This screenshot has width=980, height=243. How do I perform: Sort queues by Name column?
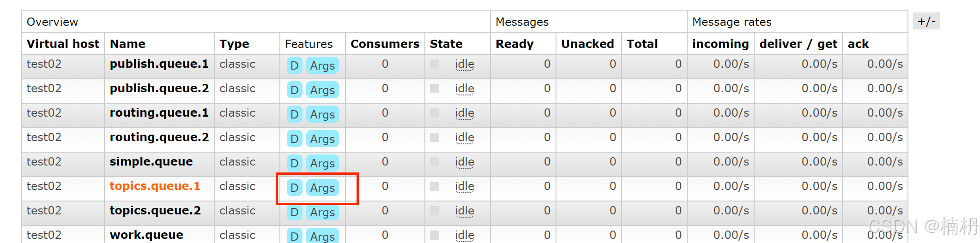click(x=127, y=44)
